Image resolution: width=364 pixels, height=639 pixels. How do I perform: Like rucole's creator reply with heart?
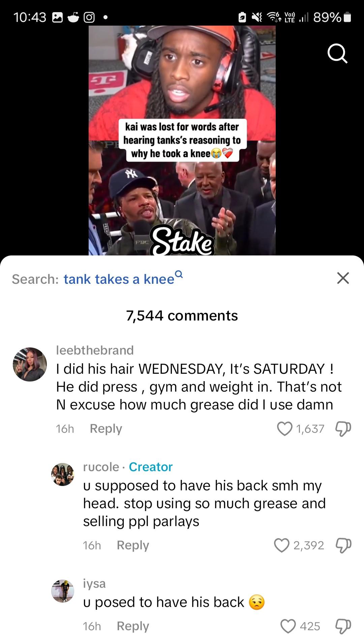(282, 545)
